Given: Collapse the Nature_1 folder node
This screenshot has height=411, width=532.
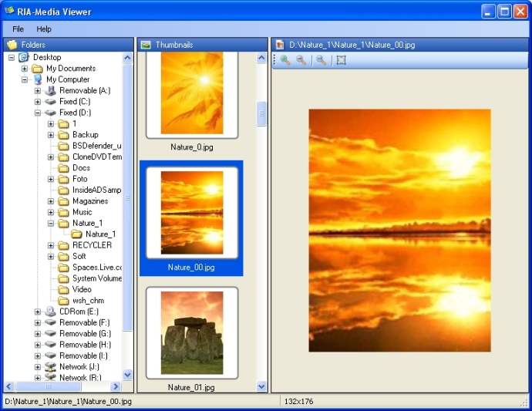Looking at the screenshot, I should pyautogui.click(x=51, y=223).
